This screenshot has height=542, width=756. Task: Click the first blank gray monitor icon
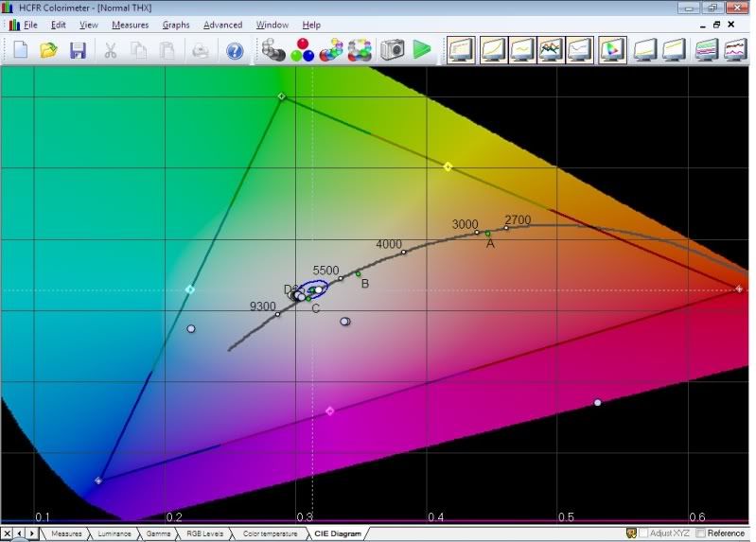645,50
